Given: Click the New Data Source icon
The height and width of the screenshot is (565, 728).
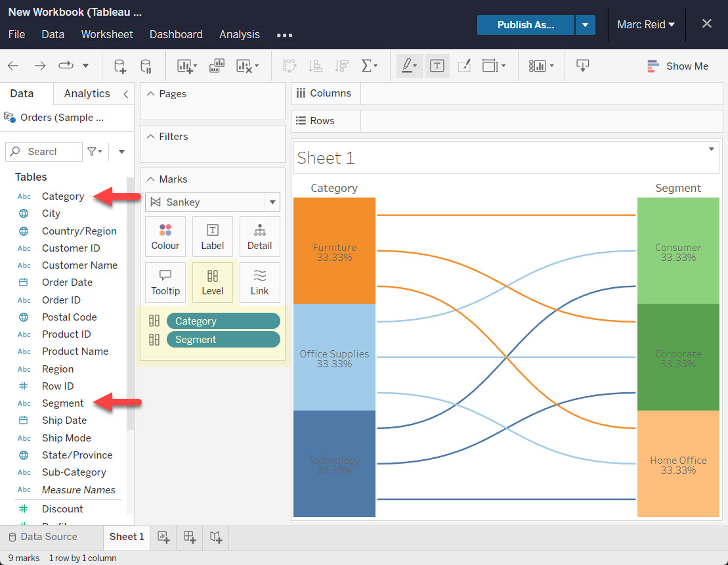Looking at the screenshot, I should click(119, 66).
